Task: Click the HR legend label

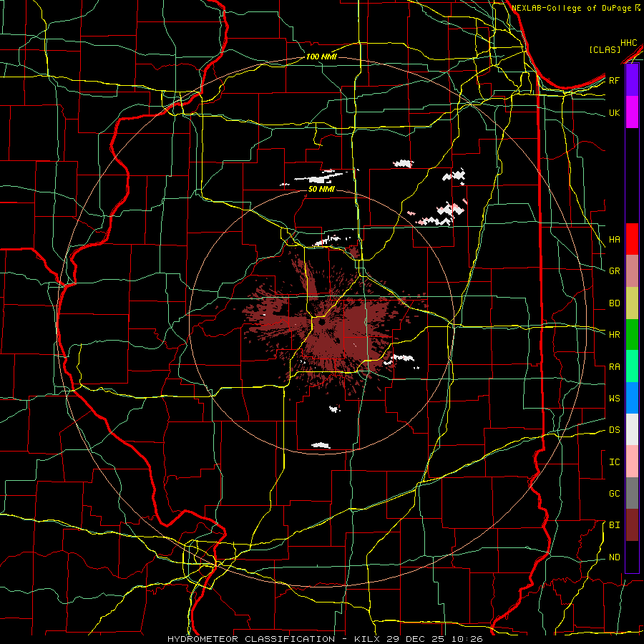Action: click(x=615, y=335)
